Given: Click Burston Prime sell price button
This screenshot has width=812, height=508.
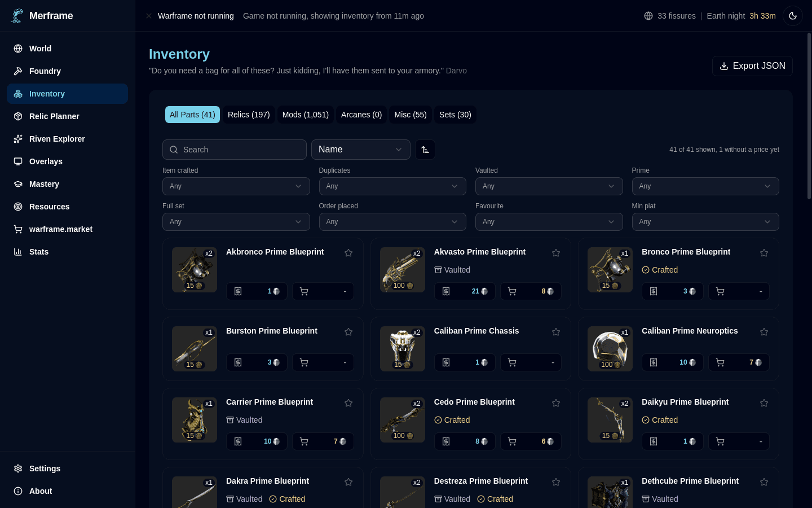Looking at the screenshot, I should click(257, 362).
